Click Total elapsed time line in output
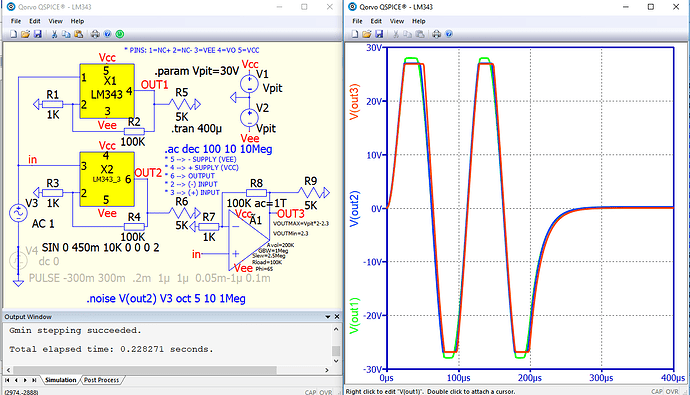 [111, 349]
